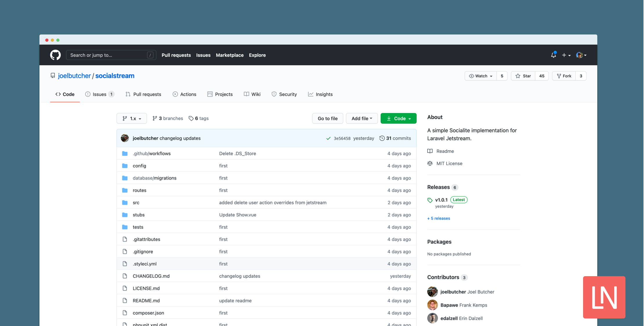Image resolution: width=644 pixels, height=326 pixels.
Task: Click the star count 45
Action: point(542,76)
